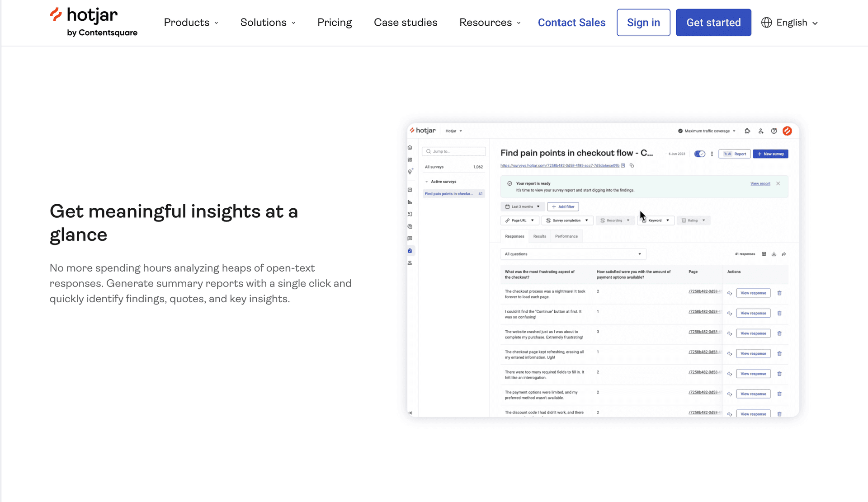Open the bar-chart funnels icon in the sidebar
The image size is (868, 502).
coord(410,202)
